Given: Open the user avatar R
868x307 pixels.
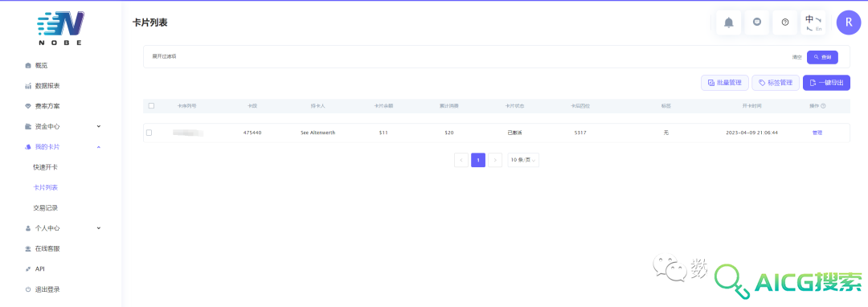Looking at the screenshot, I should click(x=849, y=23).
